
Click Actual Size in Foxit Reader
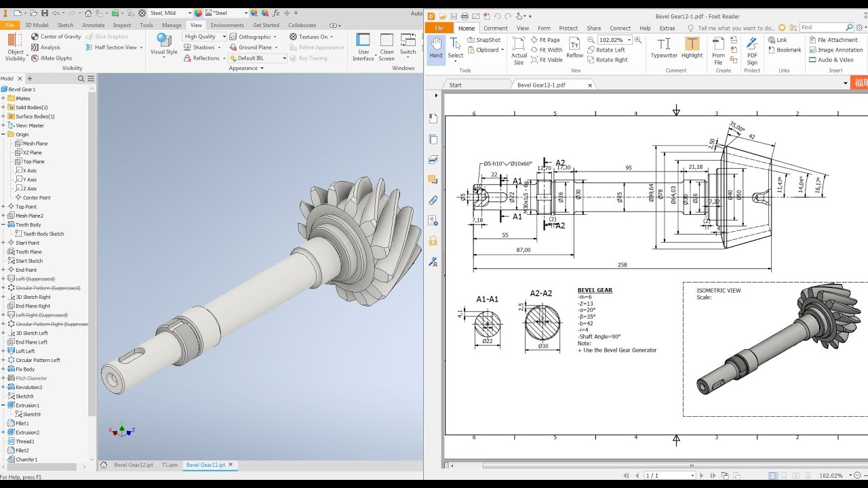pos(519,51)
